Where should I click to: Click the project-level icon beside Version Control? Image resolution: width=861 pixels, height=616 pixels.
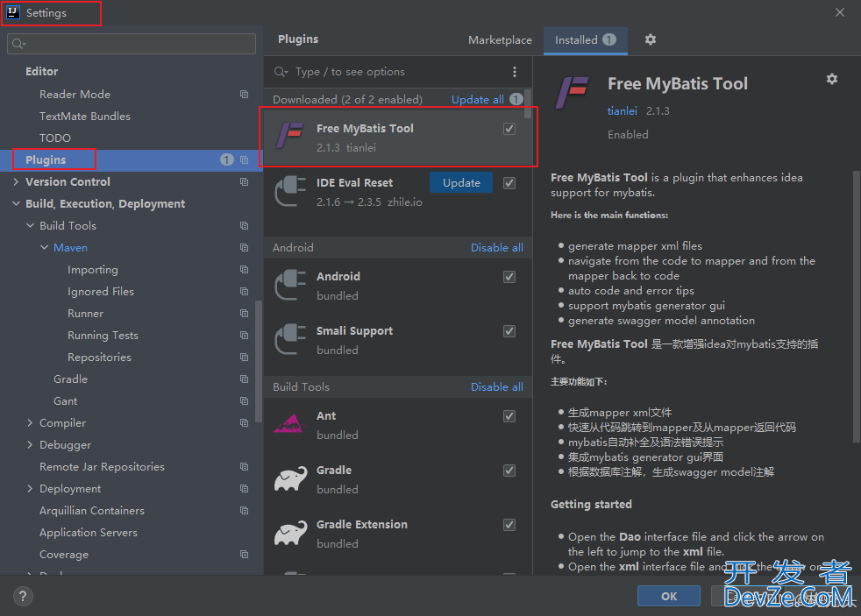click(x=244, y=182)
